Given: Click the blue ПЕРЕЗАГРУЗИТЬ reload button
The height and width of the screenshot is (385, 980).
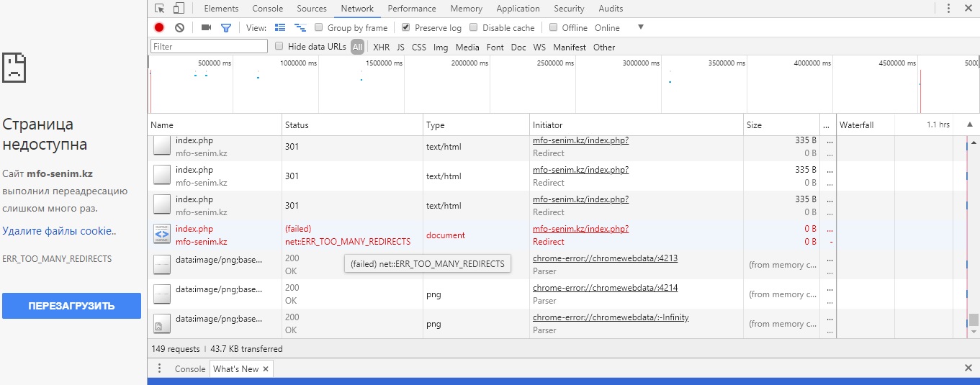Looking at the screenshot, I should coord(71,306).
